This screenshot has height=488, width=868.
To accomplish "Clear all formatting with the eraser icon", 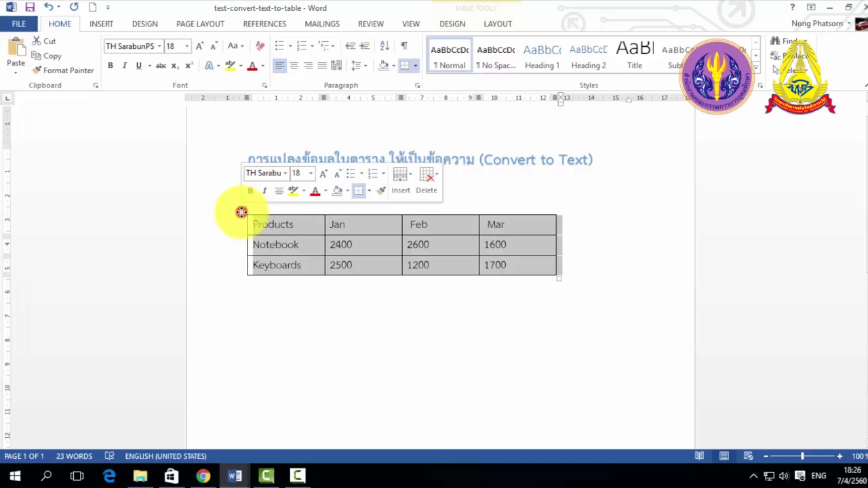I will pos(260,46).
